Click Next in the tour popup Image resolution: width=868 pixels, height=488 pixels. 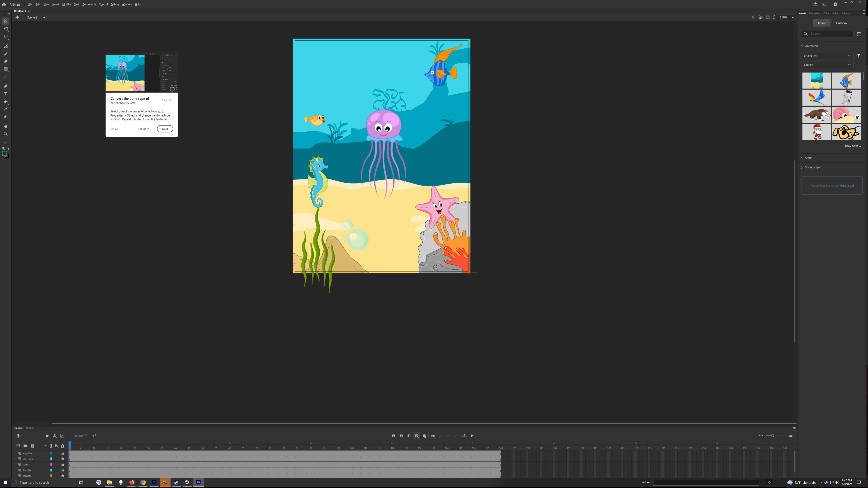(165, 129)
